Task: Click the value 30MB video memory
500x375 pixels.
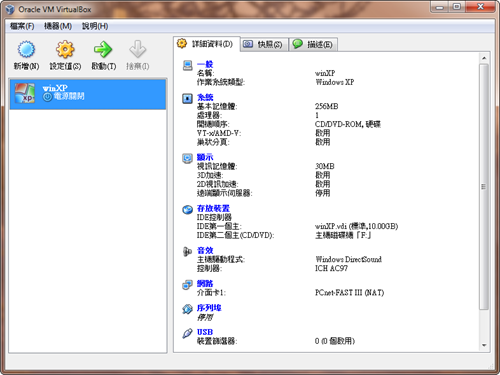Action: tap(325, 166)
